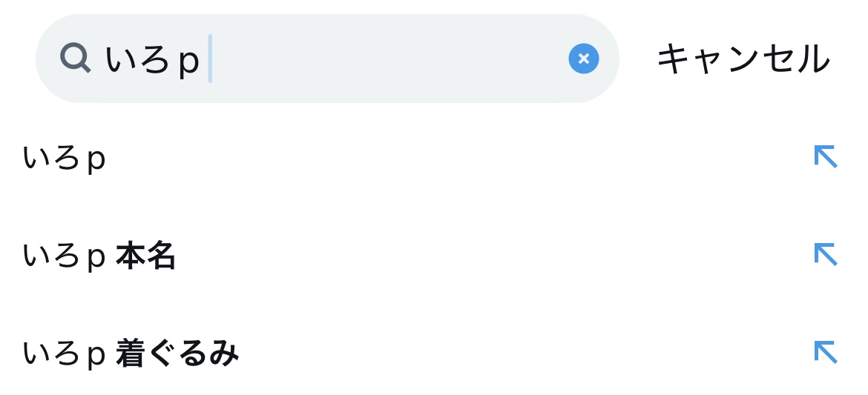Select the いろp search suggestion
The image size is (868, 395).
(65, 159)
